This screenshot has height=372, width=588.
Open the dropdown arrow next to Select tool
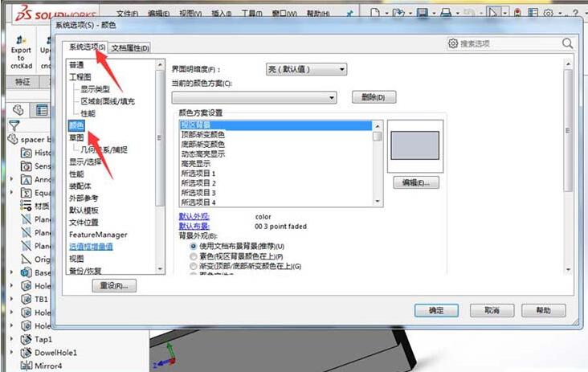(x=505, y=14)
